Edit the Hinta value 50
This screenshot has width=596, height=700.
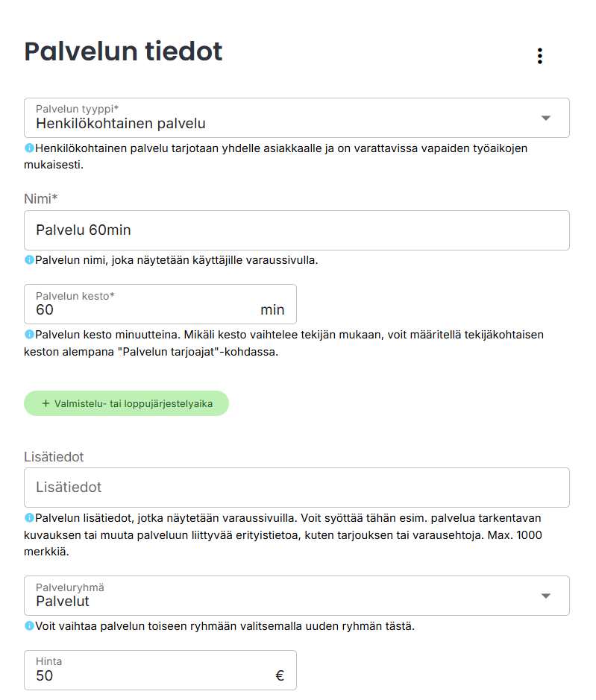(x=45, y=676)
